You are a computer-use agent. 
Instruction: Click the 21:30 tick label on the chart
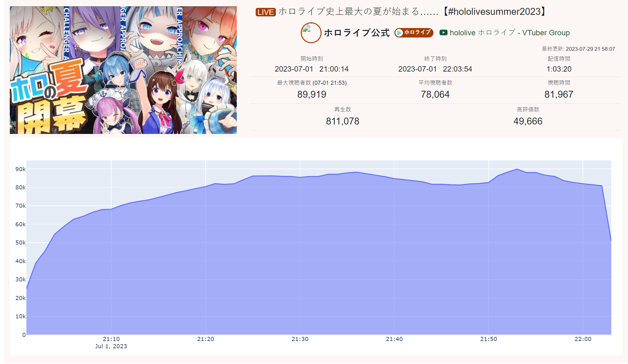tap(300, 339)
